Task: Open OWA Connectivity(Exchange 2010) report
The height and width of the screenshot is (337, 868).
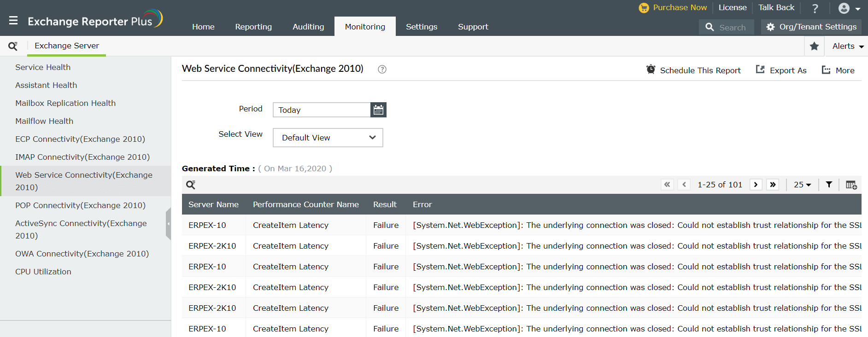Action: click(82, 254)
